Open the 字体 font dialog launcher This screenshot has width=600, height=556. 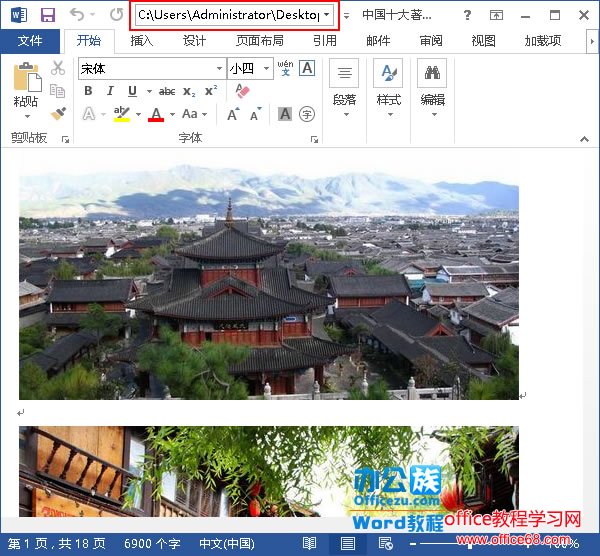pos(314,139)
